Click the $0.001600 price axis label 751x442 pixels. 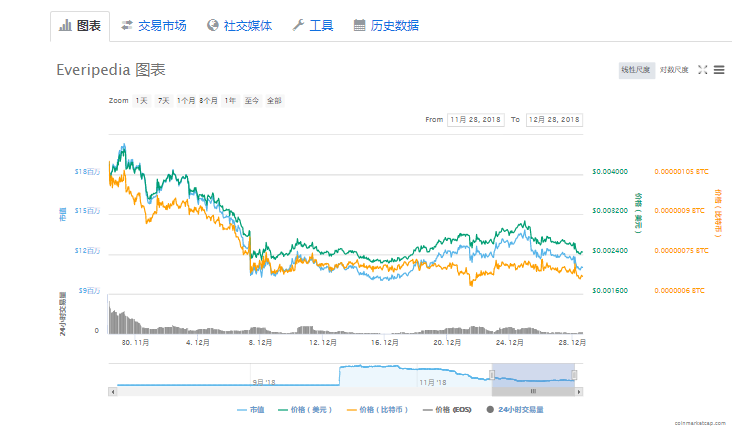(610, 291)
